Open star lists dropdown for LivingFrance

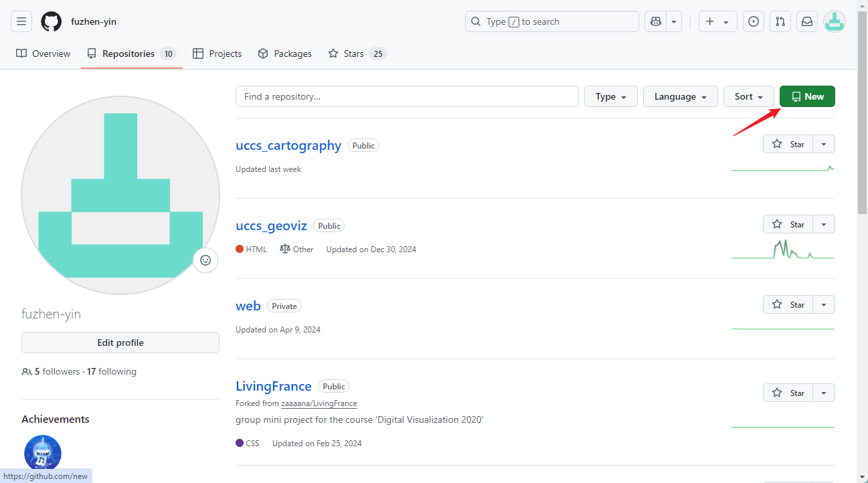[824, 393]
